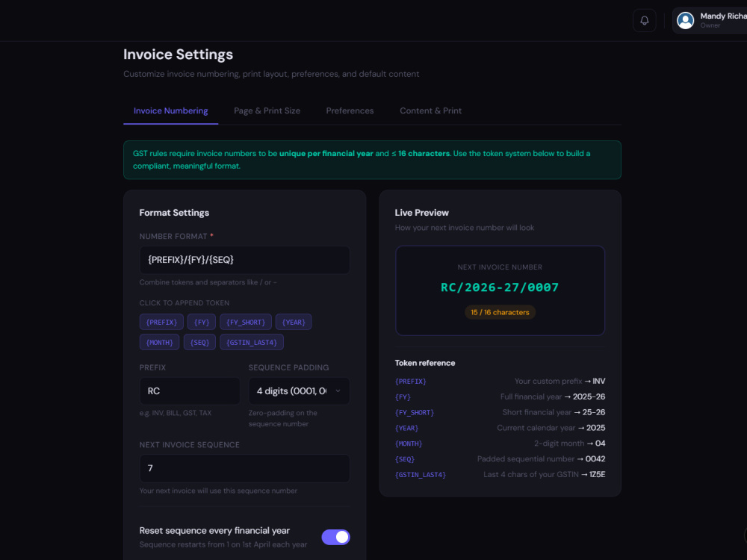The height and width of the screenshot is (560, 747).
Task: Add the {FY_SHORT} token
Action: (246, 323)
